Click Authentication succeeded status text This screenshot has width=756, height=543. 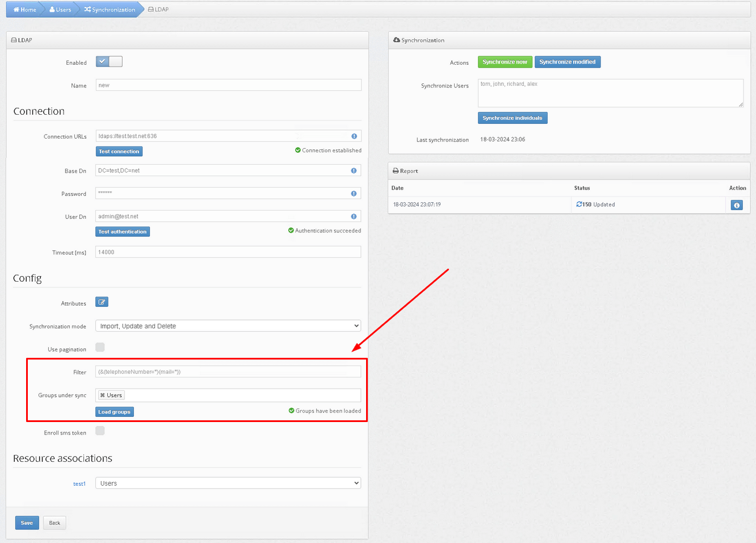(328, 231)
